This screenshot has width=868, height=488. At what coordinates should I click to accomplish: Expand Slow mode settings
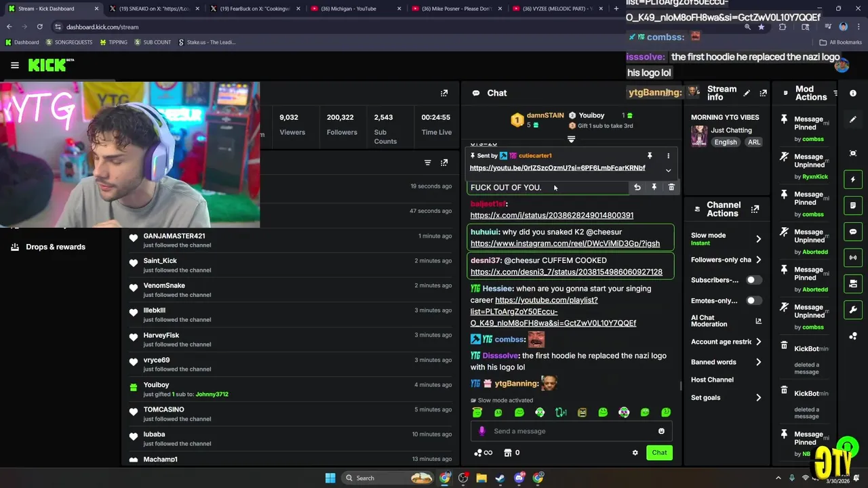pos(758,239)
